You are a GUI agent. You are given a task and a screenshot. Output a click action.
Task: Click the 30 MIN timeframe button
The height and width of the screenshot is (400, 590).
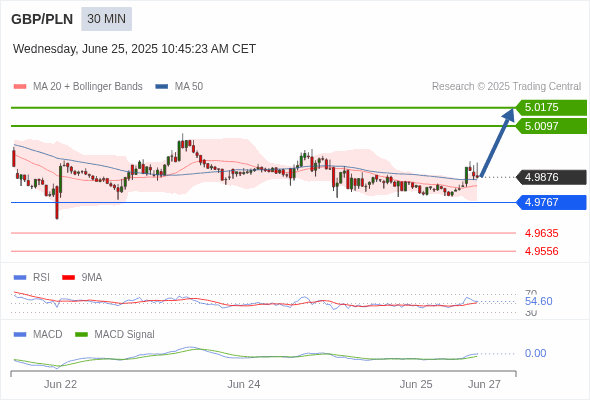coord(106,19)
